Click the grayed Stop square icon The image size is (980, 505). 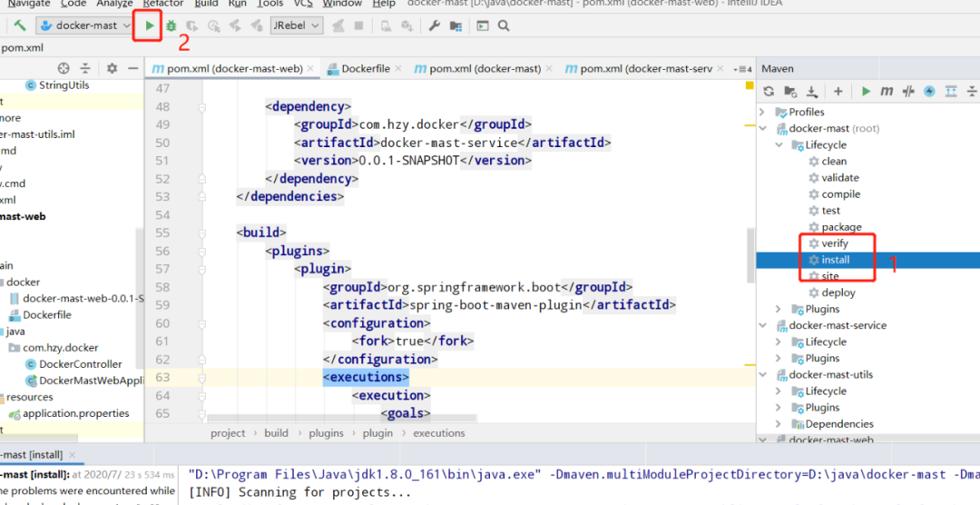pos(358,25)
